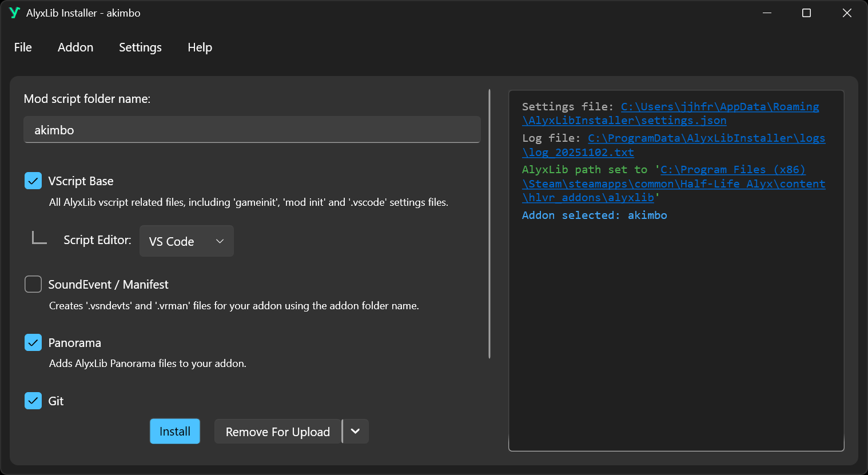868x475 pixels.
Task: Open the Addon menu
Action: coord(75,47)
